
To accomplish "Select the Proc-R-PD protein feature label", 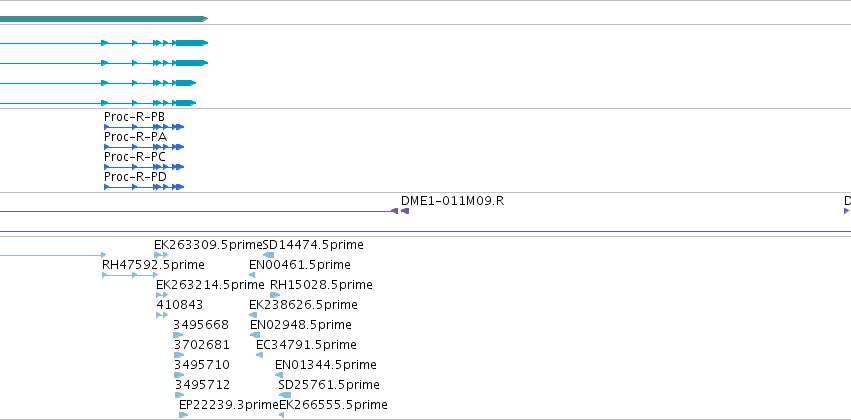I will (135, 177).
